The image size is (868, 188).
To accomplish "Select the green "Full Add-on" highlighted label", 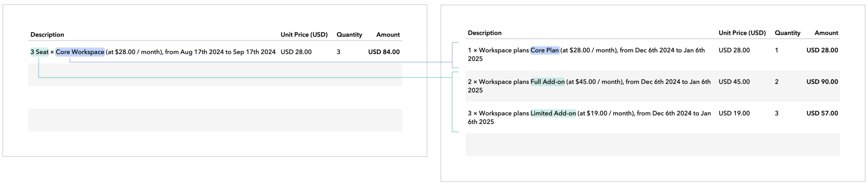I will [547, 82].
